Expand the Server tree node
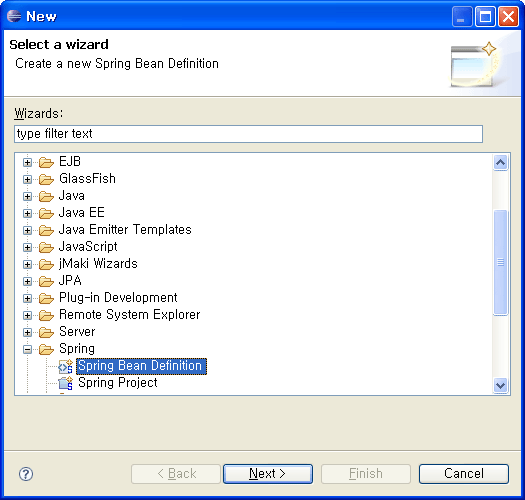 27,333
